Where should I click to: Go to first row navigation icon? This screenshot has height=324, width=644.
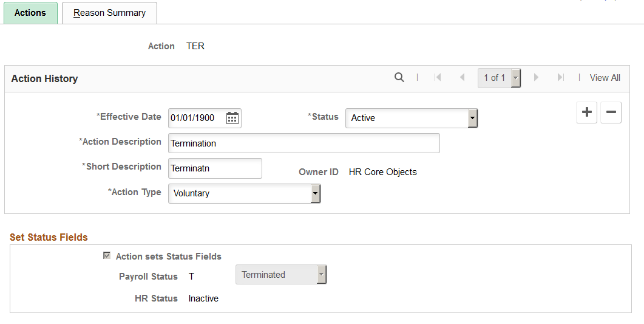(438, 77)
